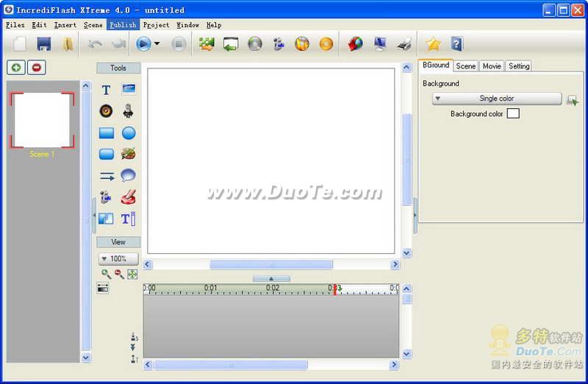Screen dimensions: 588x384
Task: Select the Text tool
Action: (x=106, y=90)
